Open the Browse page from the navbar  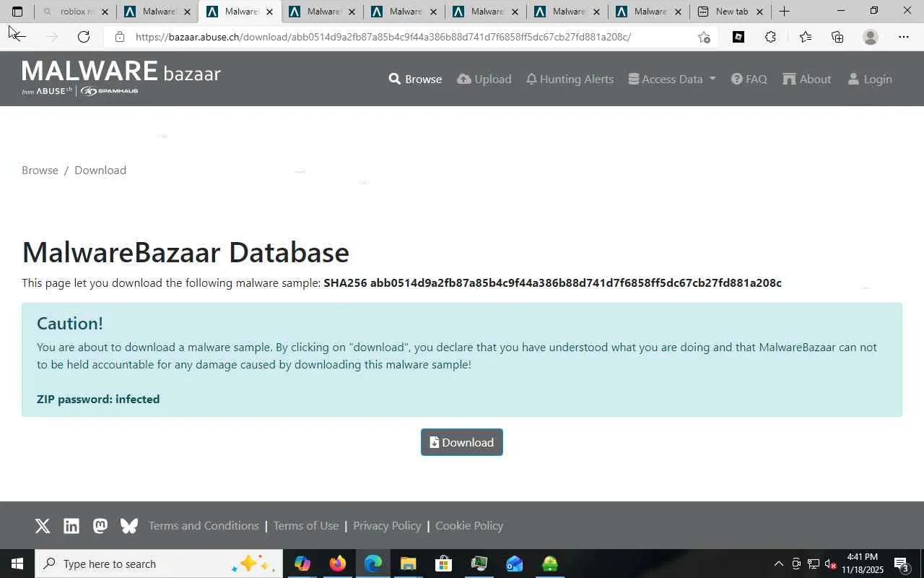pyautogui.click(x=415, y=79)
